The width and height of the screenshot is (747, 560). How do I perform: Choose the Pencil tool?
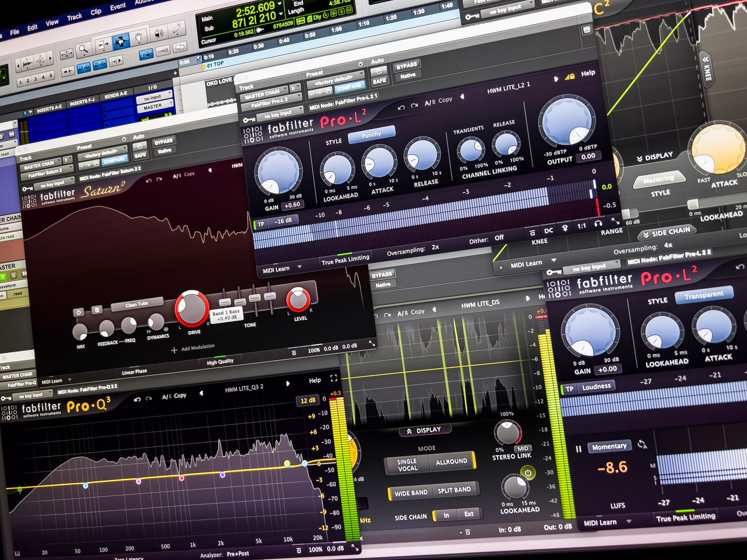coord(177,28)
